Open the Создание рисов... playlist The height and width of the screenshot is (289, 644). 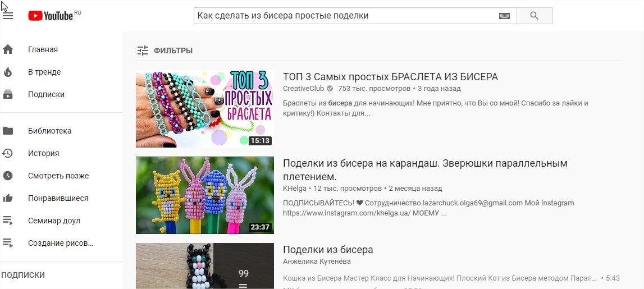[61, 243]
